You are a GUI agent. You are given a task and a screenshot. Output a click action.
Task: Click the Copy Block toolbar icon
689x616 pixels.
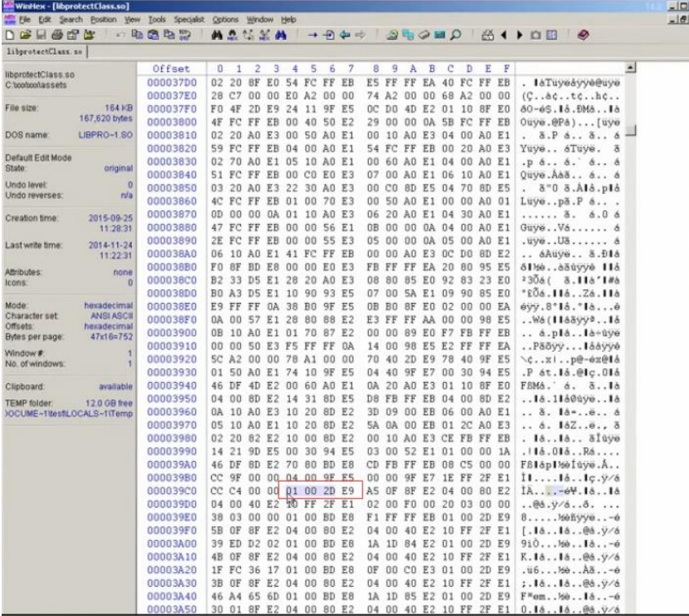click(x=137, y=35)
